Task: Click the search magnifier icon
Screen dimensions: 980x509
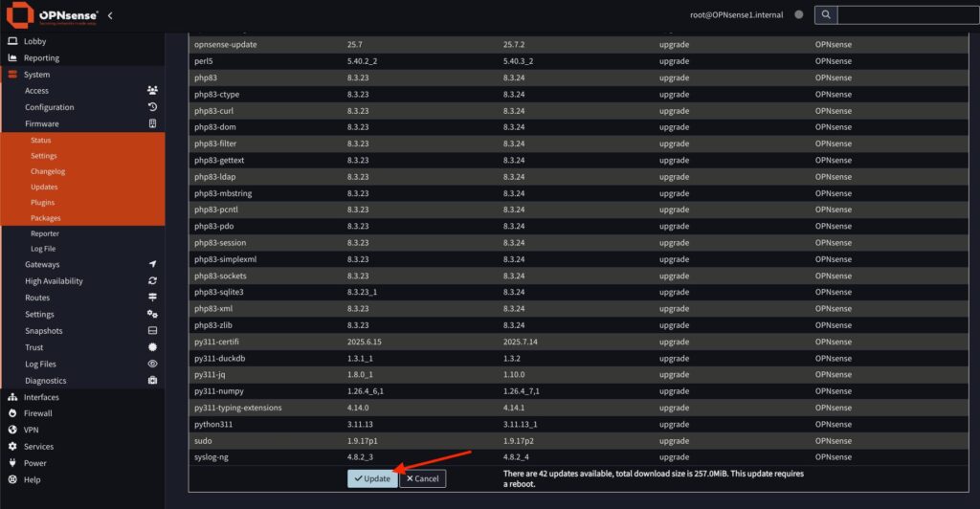Action: pos(825,15)
